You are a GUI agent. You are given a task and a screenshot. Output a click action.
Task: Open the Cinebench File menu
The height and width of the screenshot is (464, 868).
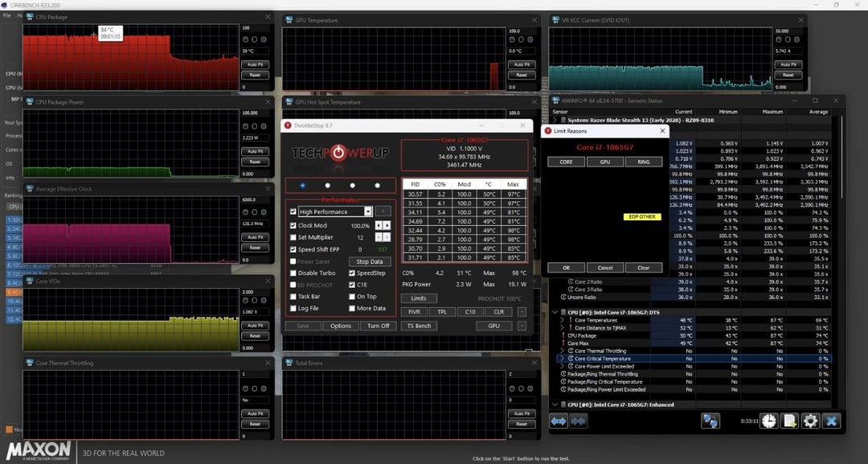point(6,15)
